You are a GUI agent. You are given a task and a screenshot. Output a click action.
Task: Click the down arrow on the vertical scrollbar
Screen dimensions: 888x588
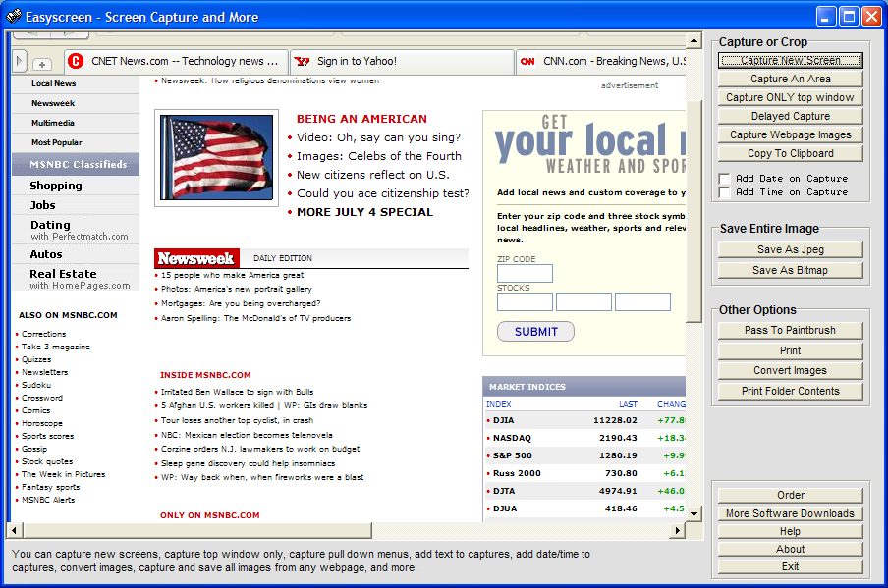694,512
